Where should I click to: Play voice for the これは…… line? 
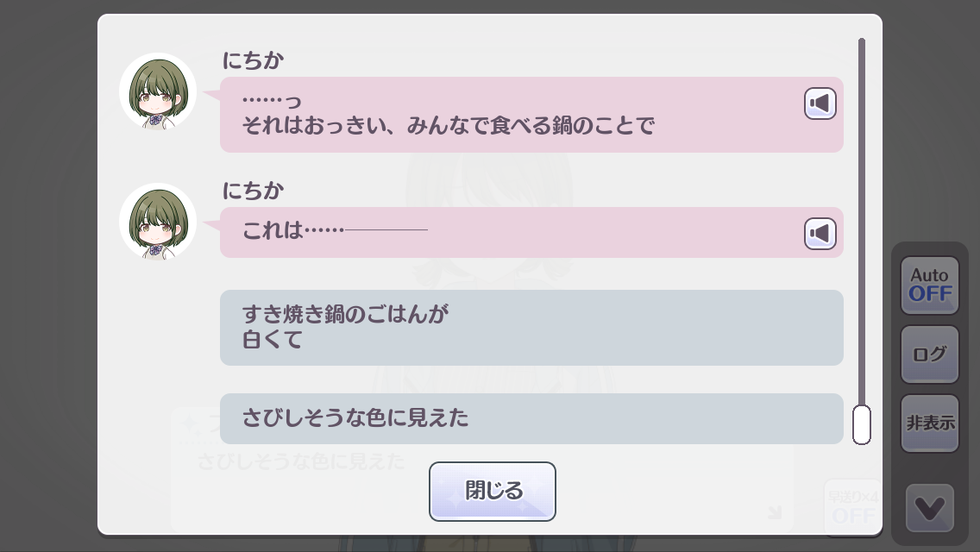point(820,233)
